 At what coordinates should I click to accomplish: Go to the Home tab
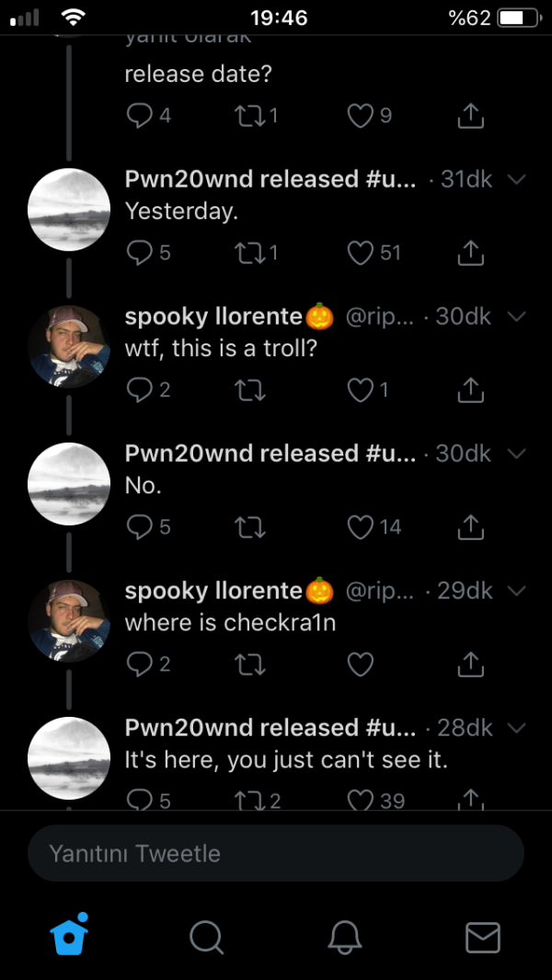(x=69, y=937)
